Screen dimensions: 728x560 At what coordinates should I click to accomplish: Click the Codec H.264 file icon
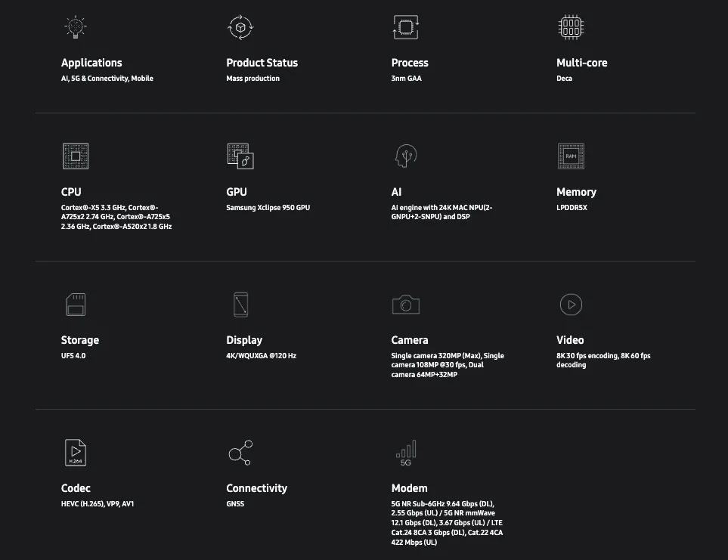pyautogui.click(x=75, y=453)
